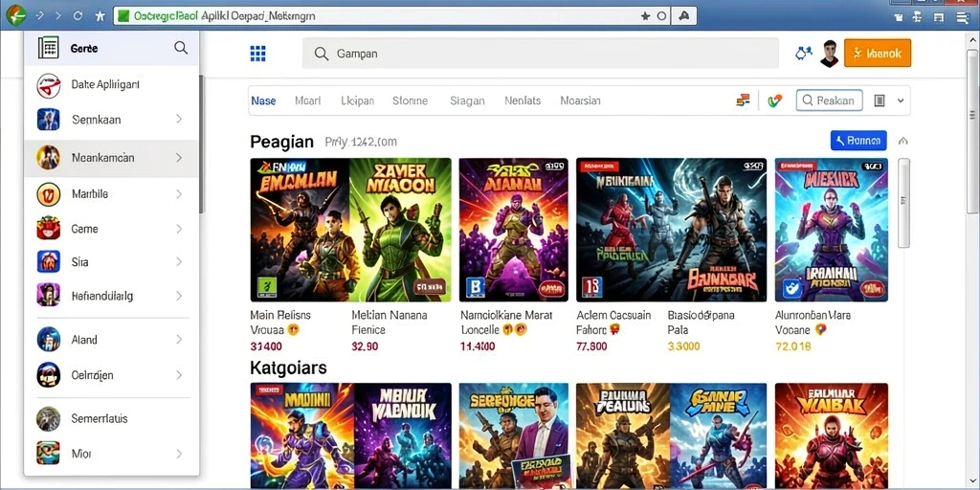Click the colored bars icon in tab bar
Image resolution: width=980 pixels, height=490 pixels.
(743, 100)
